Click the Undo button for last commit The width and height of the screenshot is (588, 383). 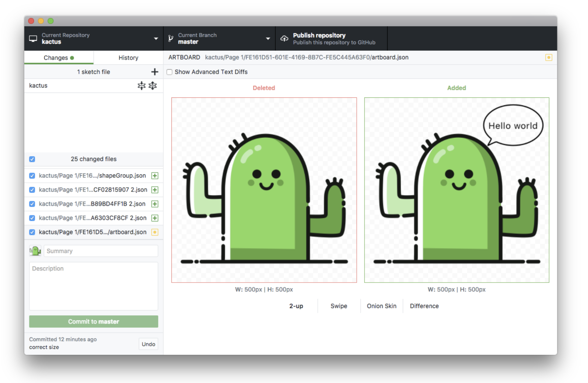148,344
